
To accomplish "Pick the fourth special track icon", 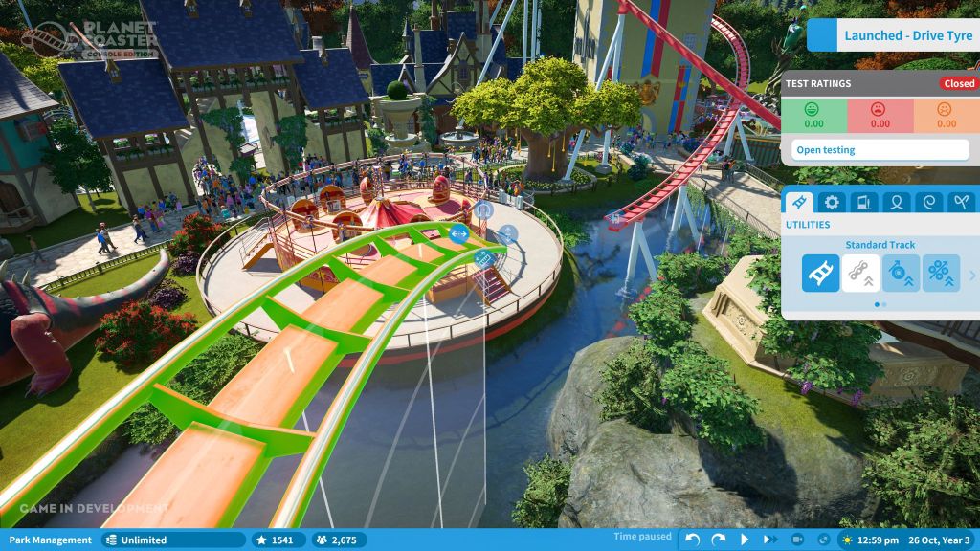I will pyautogui.click(x=941, y=274).
